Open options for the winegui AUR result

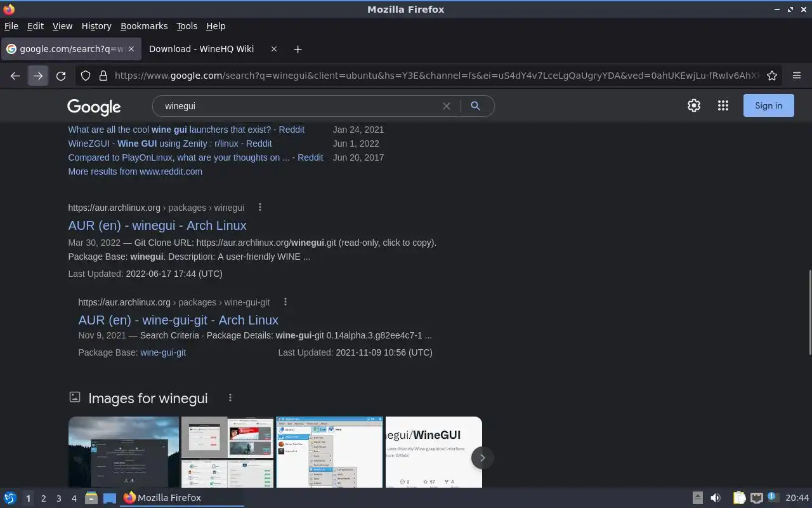(x=260, y=207)
